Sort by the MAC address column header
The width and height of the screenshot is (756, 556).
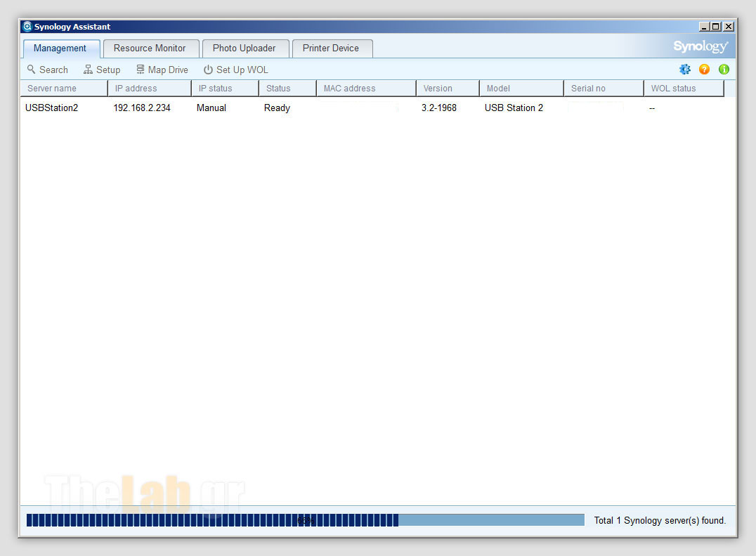click(x=366, y=89)
